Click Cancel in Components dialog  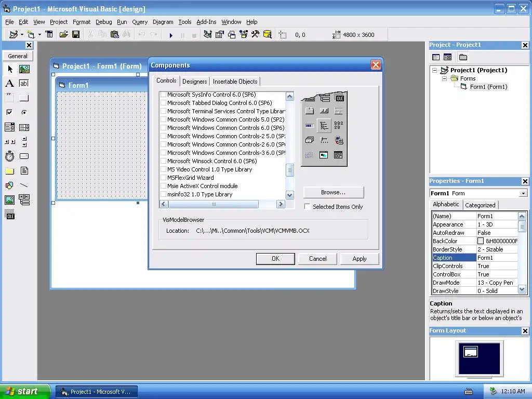pyautogui.click(x=317, y=259)
